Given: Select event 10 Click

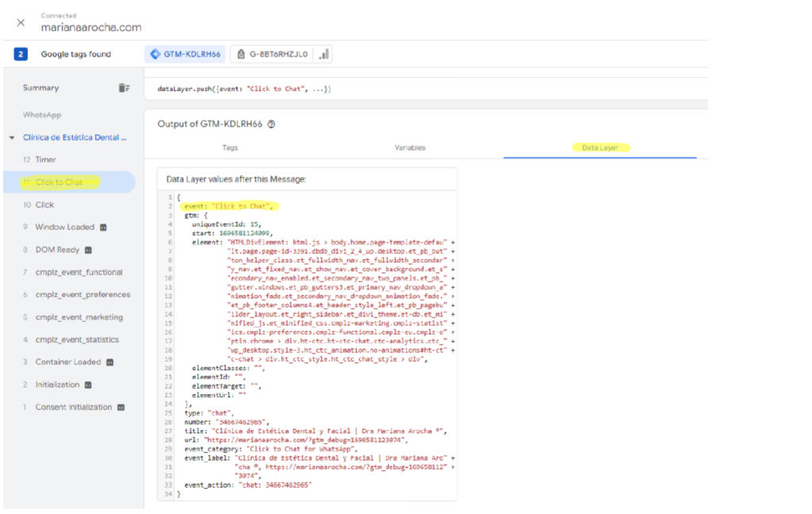Looking at the screenshot, I should (69, 205).
